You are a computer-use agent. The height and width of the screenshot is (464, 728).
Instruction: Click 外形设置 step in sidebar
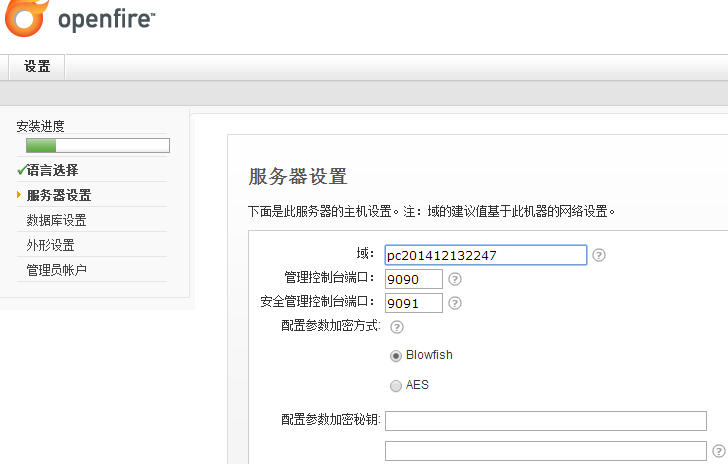pos(51,245)
